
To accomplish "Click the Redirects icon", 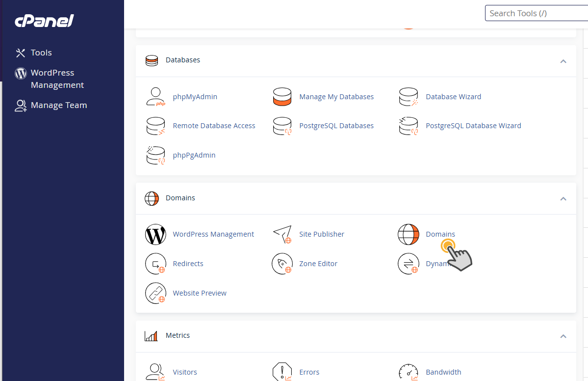I will tap(155, 264).
